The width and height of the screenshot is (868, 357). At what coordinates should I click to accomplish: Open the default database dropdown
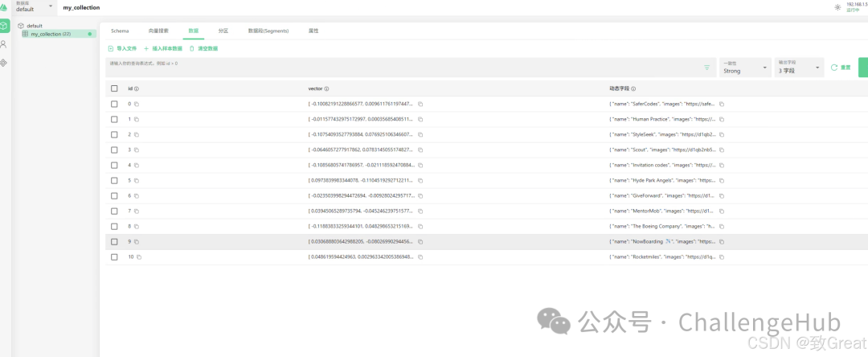tap(35, 6)
